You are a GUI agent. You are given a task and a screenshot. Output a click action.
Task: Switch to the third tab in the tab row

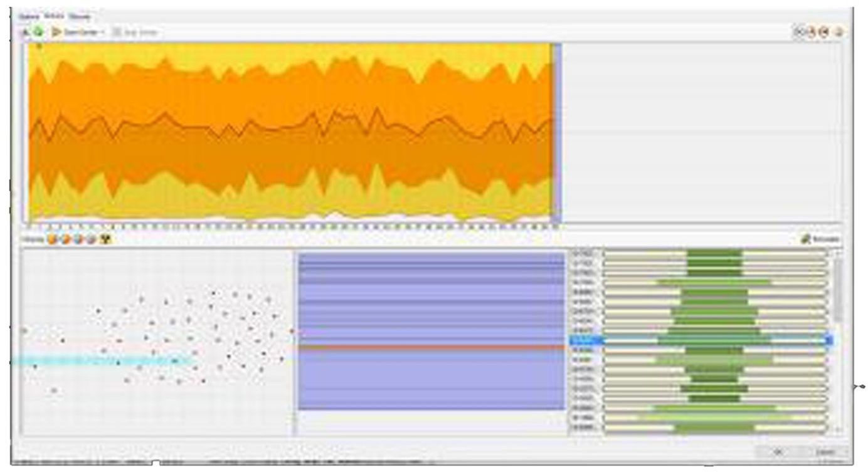click(80, 16)
